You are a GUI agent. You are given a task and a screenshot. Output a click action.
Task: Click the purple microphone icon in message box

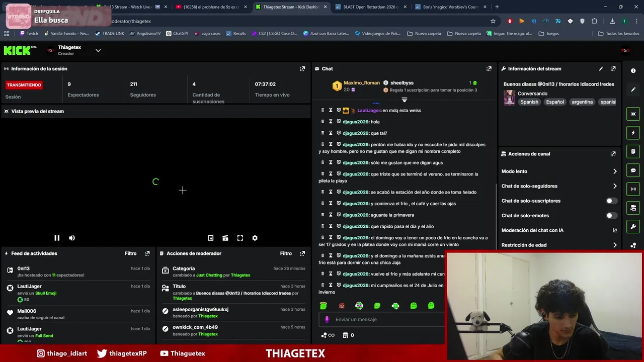[x=327, y=319]
